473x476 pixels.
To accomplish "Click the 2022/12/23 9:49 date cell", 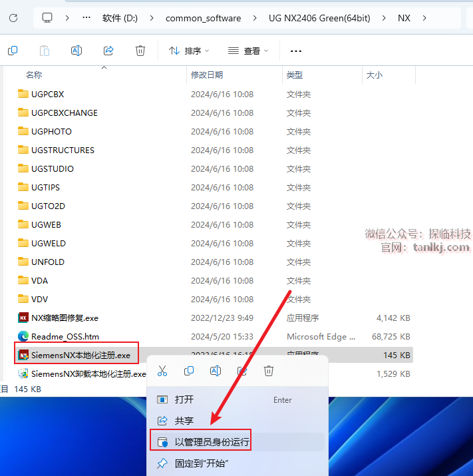I will click(x=222, y=318).
